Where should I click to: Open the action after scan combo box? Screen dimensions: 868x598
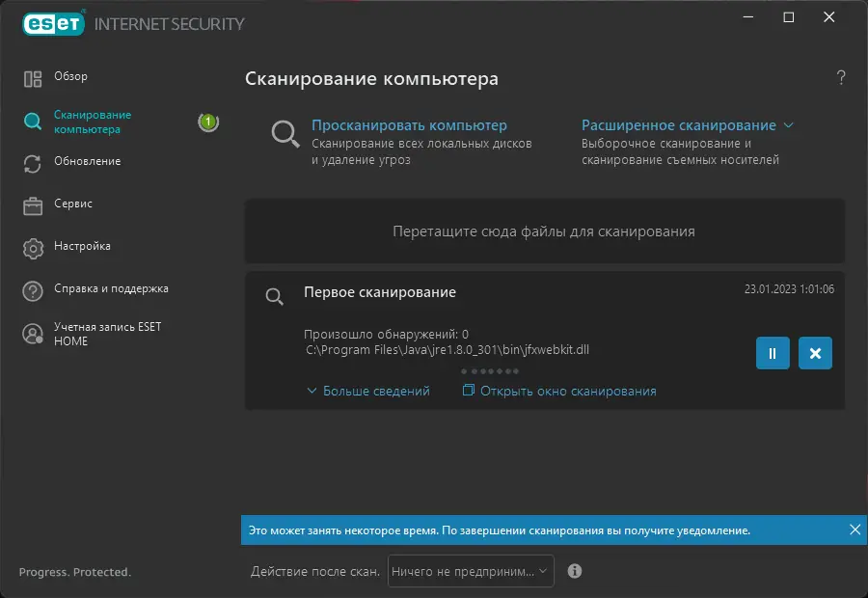click(x=471, y=571)
